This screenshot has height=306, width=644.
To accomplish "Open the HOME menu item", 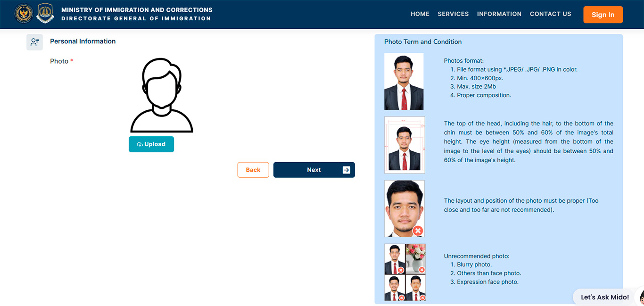I will pyautogui.click(x=420, y=14).
